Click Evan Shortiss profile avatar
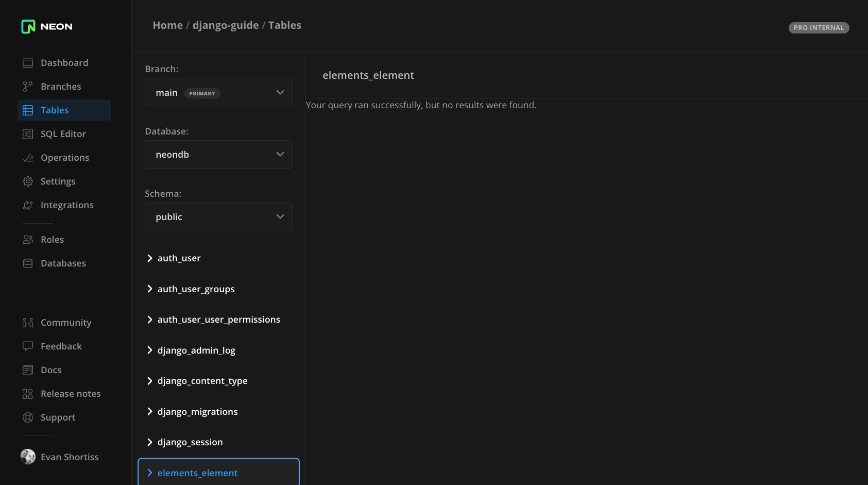Screen dimensions: 868x485 click(28, 457)
